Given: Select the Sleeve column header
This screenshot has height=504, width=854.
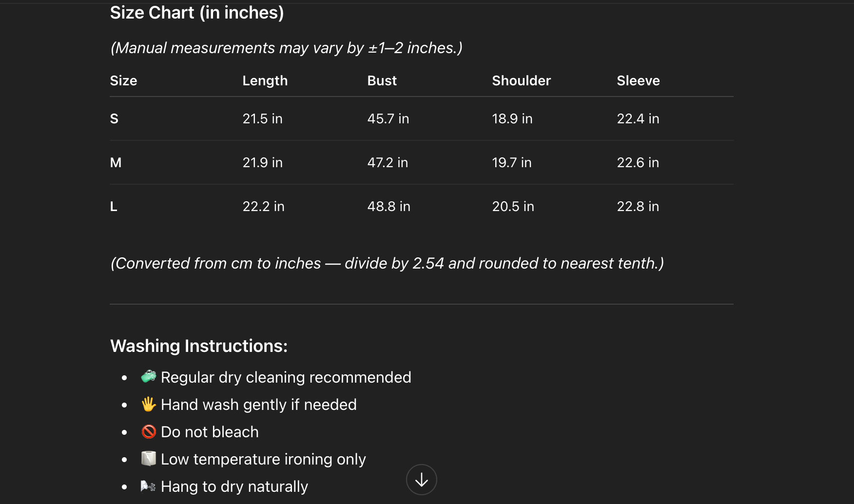Looking at the screenshot, I should point(638,80).
